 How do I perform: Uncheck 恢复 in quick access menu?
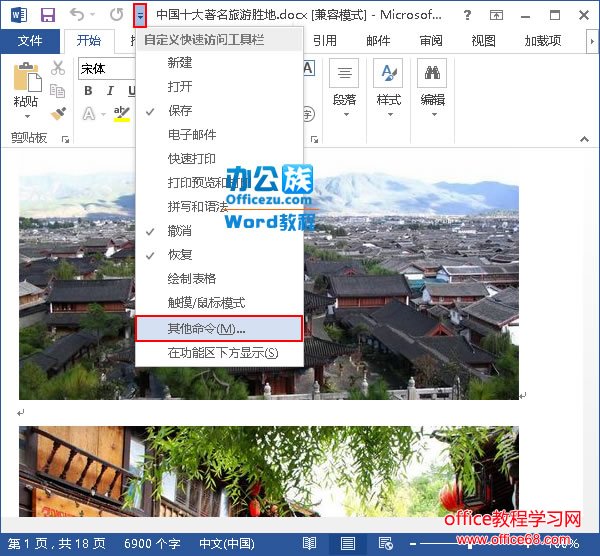click(220, 255)
